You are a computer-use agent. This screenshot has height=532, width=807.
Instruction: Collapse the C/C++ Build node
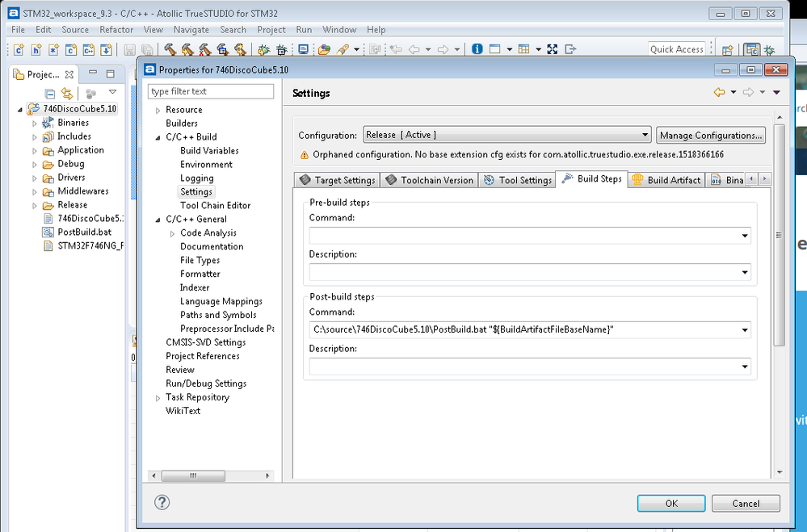[x=158, y=137]
